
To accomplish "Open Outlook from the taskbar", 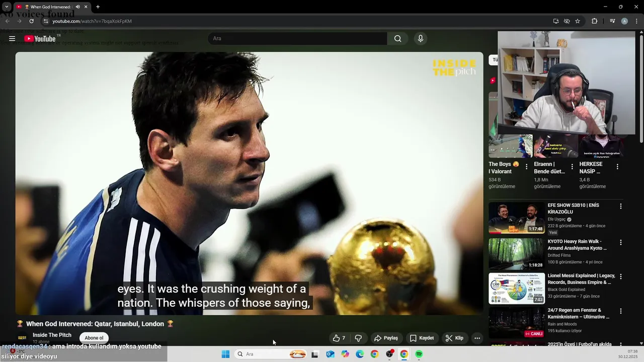I will click(x=330, y=354).
